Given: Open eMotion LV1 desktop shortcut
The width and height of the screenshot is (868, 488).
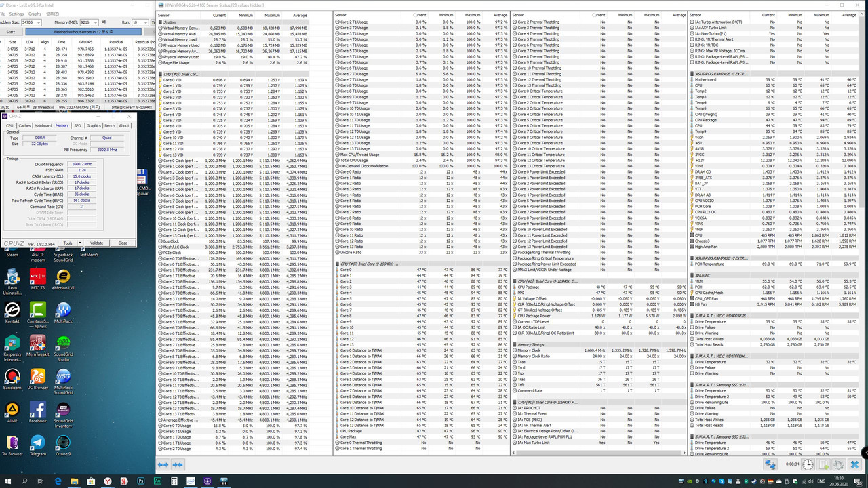Looking at the screenshot, I should pyautogui.click(x=63, y=280).
